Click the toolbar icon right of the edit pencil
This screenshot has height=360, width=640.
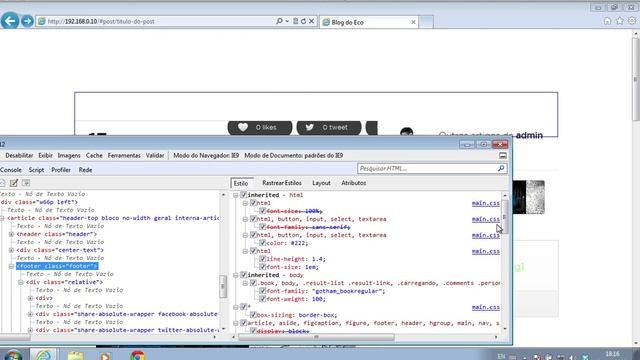26,183
